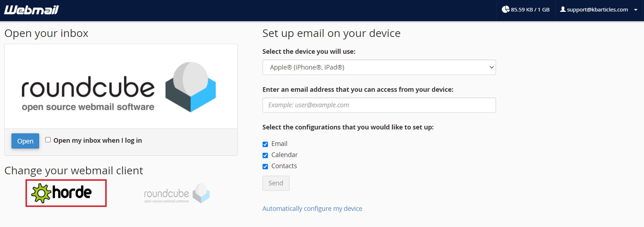Click the large roundcube wordmark banner
This screenshot has width=644, height=227.
click(x=88, y=93)
